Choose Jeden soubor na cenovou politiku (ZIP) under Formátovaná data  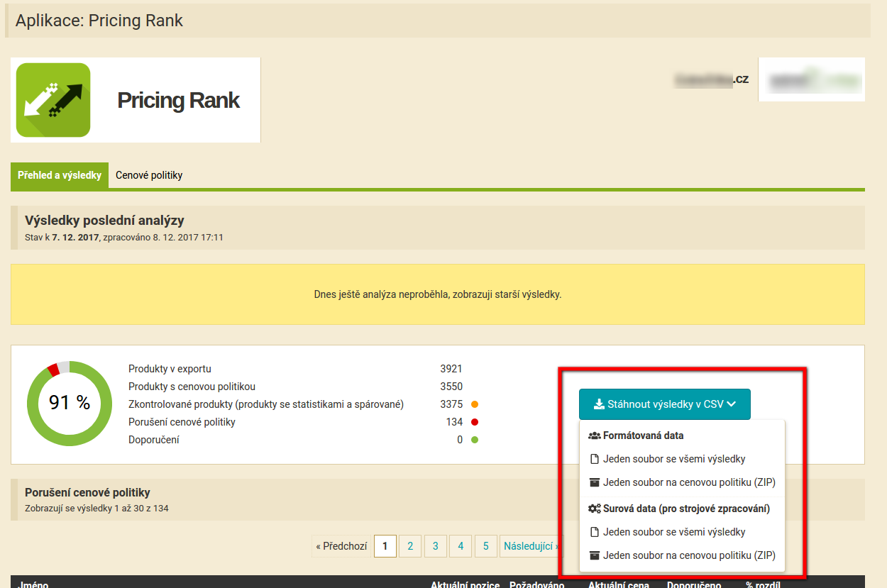(682, 482)
